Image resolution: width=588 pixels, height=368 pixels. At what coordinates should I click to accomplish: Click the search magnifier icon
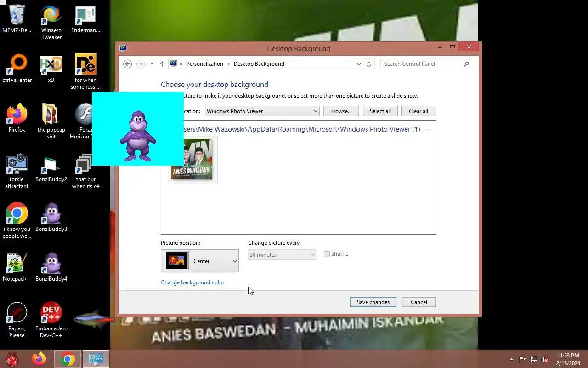coord(467,64)
